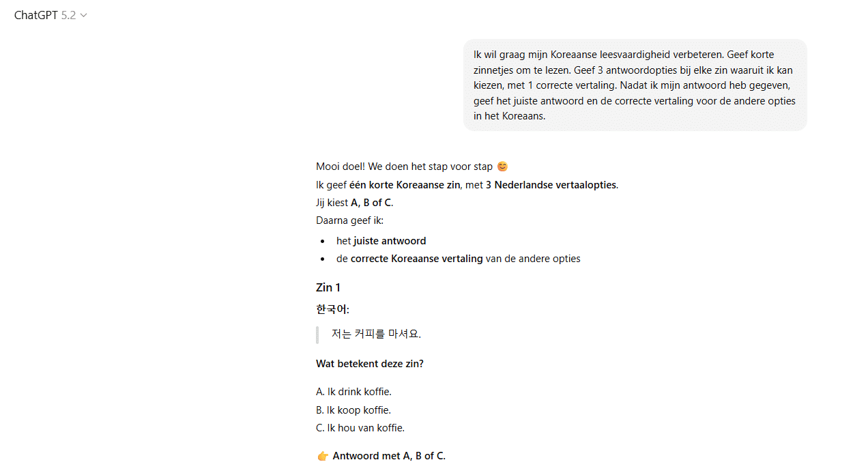Viewport: 868px width, 473px height.
Task: Click the "한국어:" label above the quote
Action: 332,309
